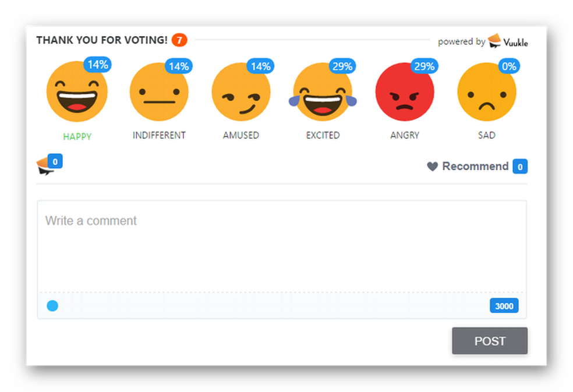
Task: Click the 0% badge on Sad
Action: (509, 66)
